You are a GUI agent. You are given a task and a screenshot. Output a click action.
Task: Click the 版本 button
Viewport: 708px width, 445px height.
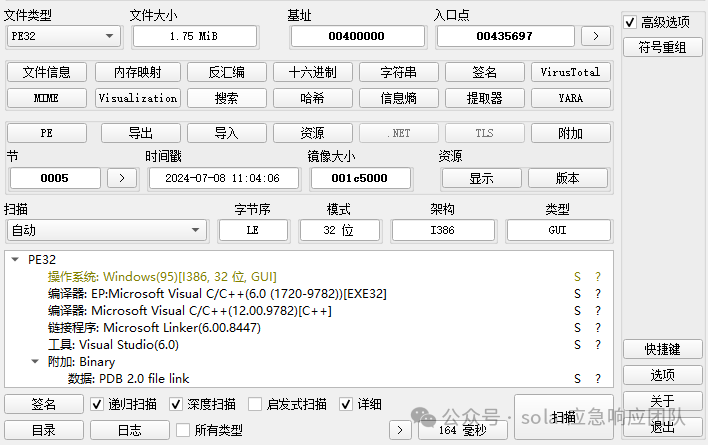tap(568, 178)
